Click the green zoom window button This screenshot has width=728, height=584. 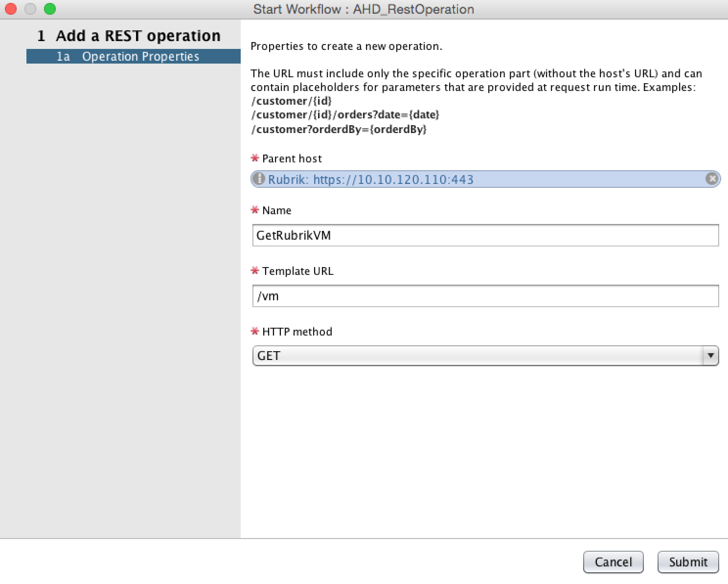[49, 9]
